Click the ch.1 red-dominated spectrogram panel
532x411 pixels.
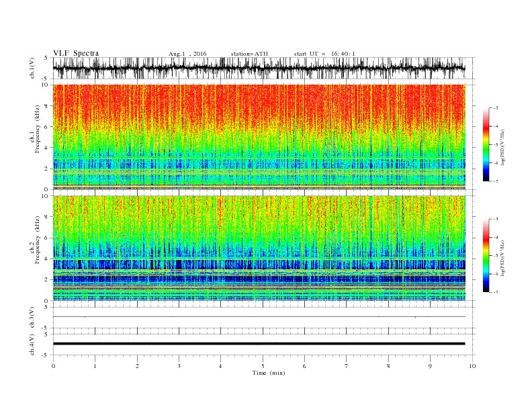(259, 137)
